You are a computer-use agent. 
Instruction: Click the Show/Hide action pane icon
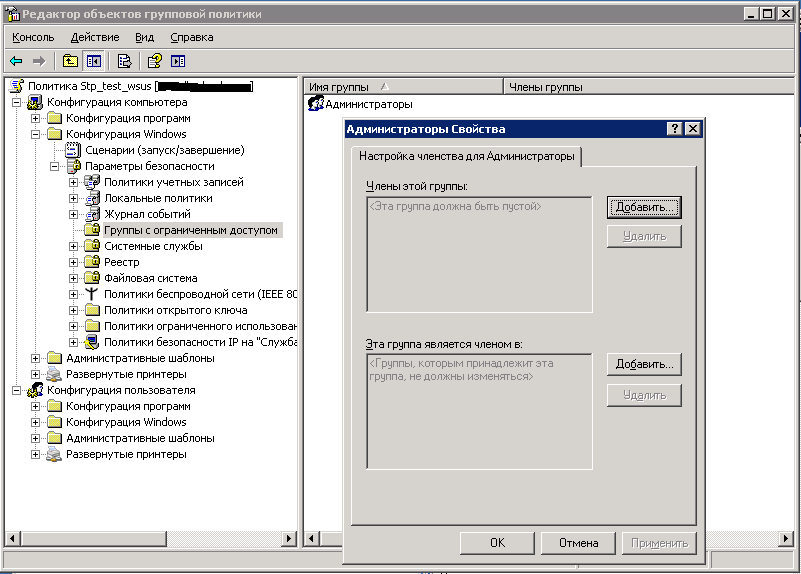pyautogui.click(x=178, y=61)
